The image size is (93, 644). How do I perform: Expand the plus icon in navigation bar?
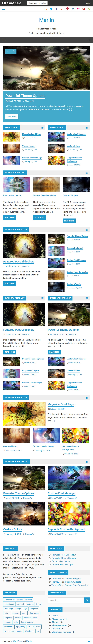89,40
